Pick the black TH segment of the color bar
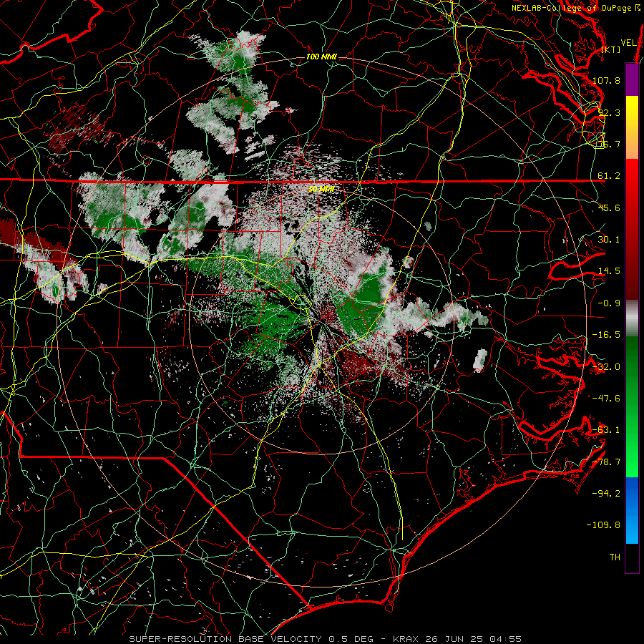The height and width of the screenshot is (644, 644). [x=632, y=557]
